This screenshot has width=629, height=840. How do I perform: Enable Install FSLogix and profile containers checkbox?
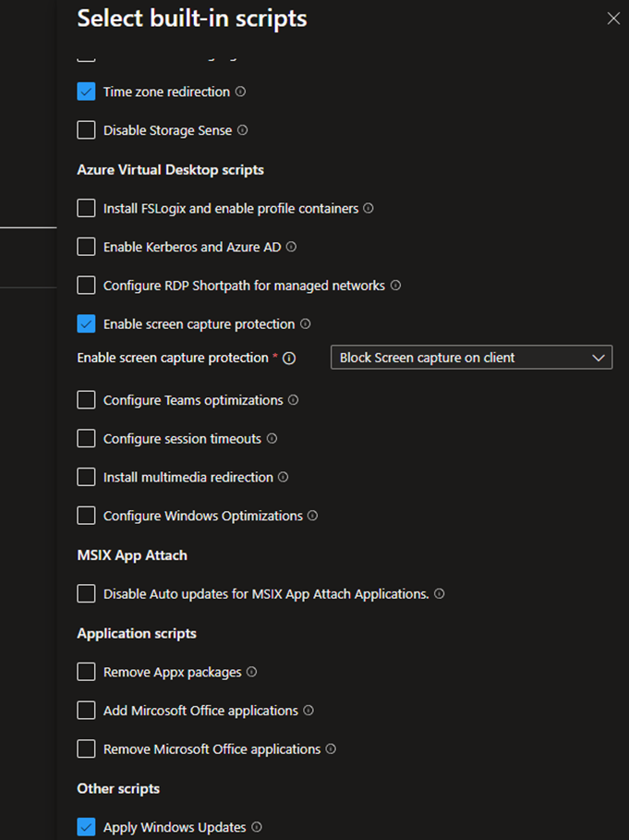86,209
